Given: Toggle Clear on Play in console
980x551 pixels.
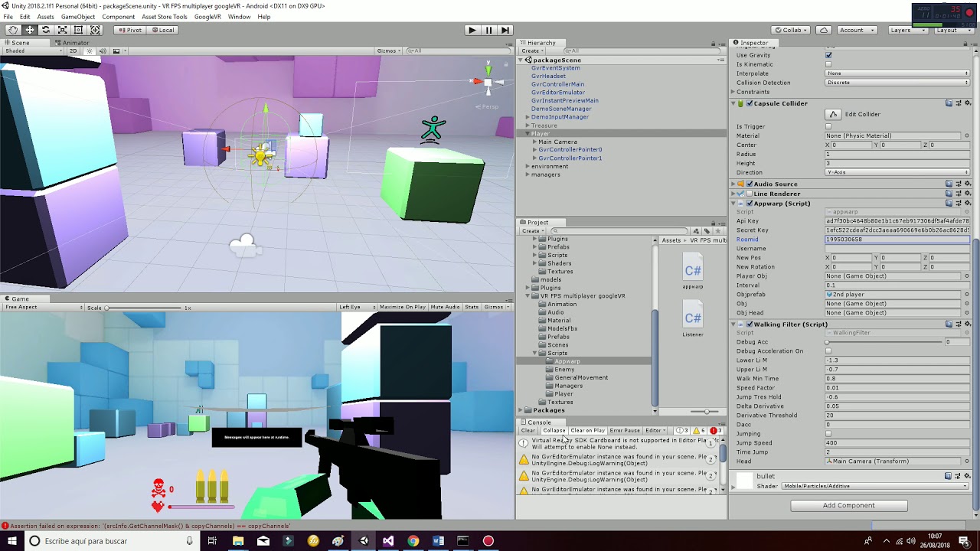Looking at the screenshot, I should (x=588, y=431).
